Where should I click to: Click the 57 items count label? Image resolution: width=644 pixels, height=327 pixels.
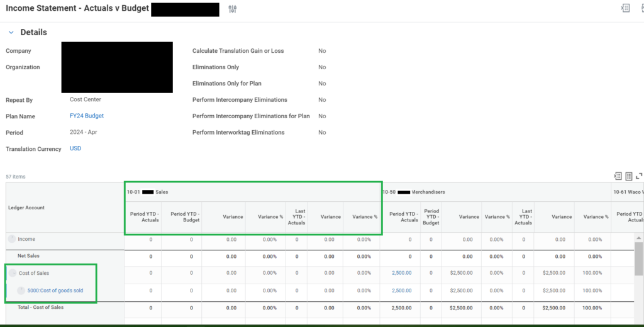click(16, 177)
